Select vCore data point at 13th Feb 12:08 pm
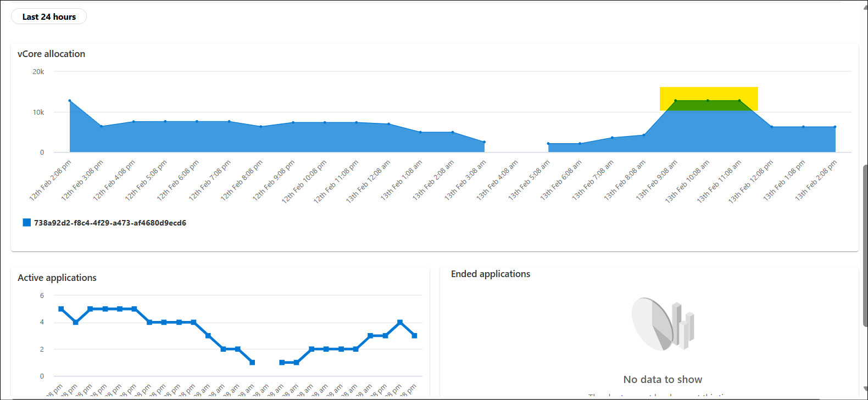The image size is (868, 400). tap(771, 127)
